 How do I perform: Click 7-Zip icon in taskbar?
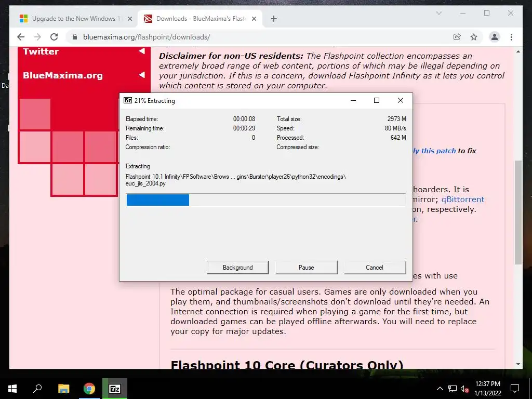pyautogui.click(x=115, y=389)
